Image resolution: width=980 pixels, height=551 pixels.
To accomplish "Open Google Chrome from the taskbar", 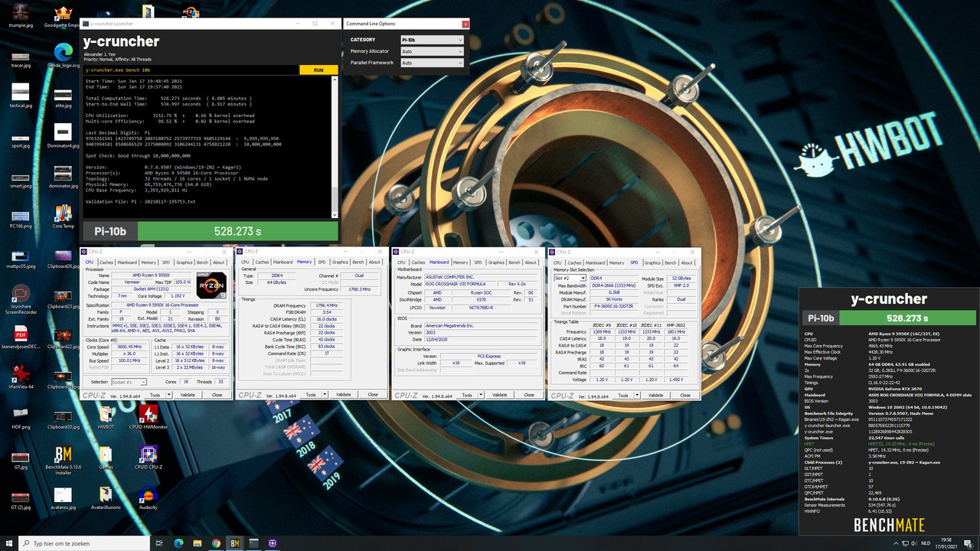I will [217, 543].
